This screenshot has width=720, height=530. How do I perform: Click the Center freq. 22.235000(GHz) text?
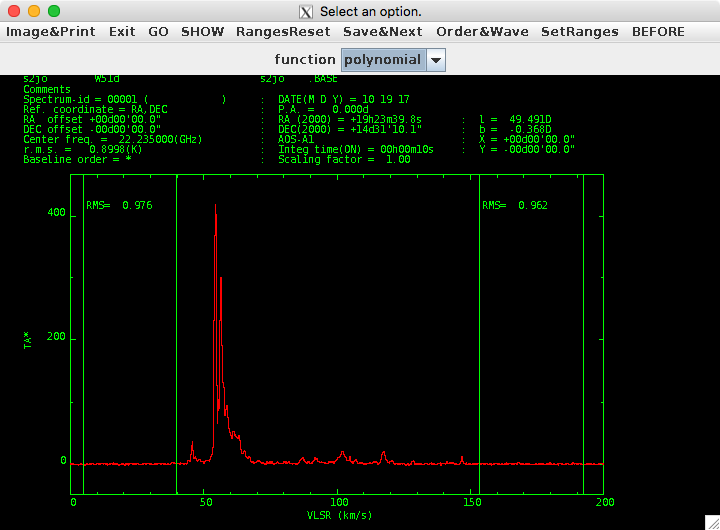(112, 139)
